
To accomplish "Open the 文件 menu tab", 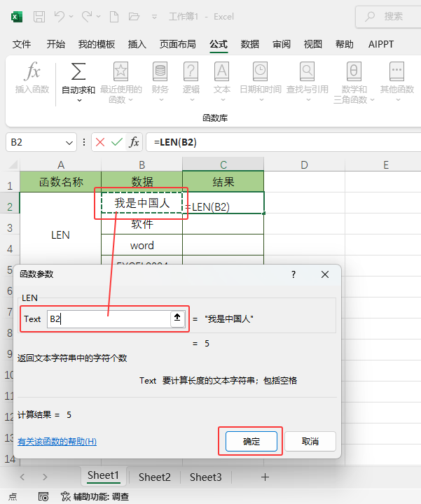I will tap(22, 44).
